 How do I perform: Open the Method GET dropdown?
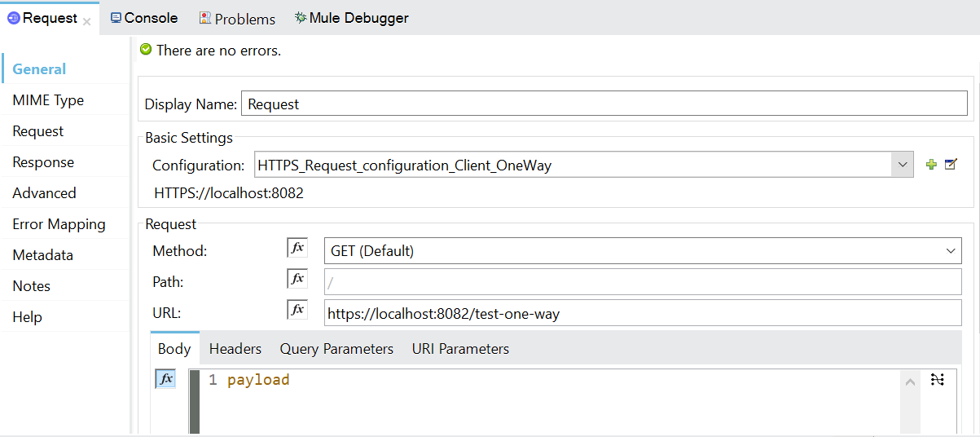(x=950, y=251)
